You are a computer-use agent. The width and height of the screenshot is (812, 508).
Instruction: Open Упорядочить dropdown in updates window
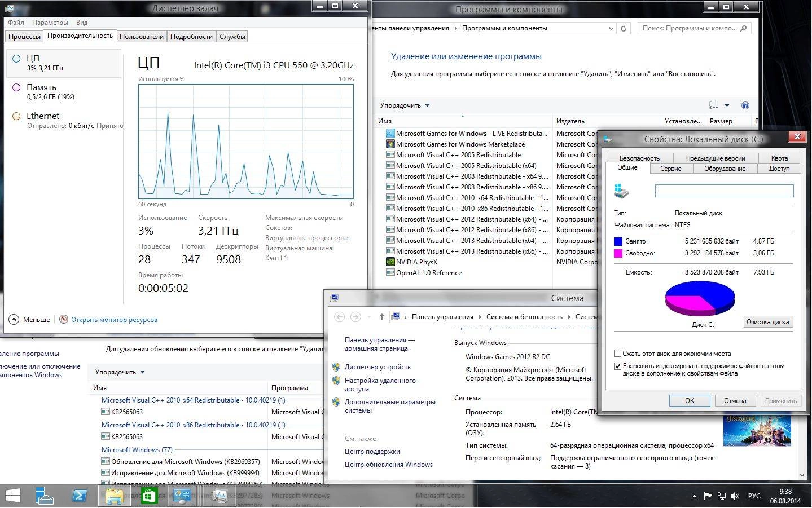tap(120, 372)
